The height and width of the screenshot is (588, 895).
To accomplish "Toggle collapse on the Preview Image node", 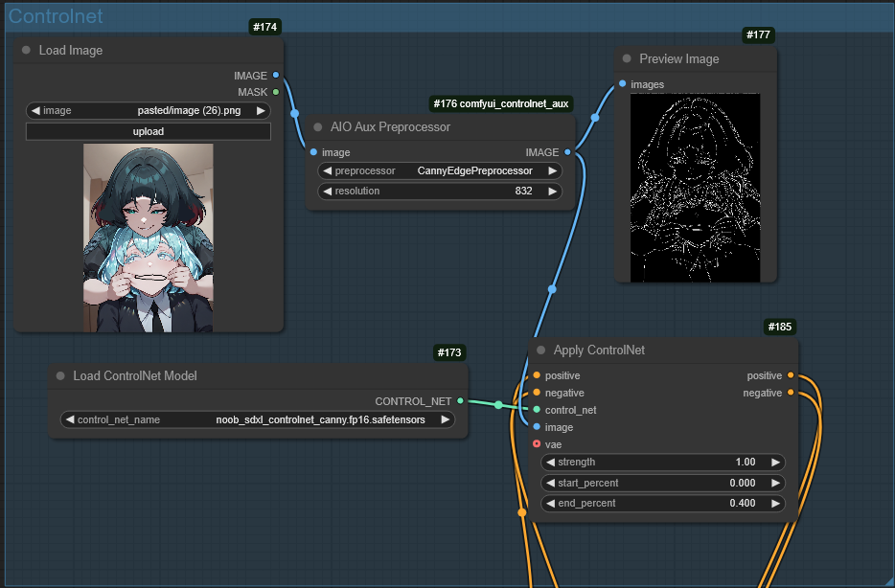I will coord(627,59).
